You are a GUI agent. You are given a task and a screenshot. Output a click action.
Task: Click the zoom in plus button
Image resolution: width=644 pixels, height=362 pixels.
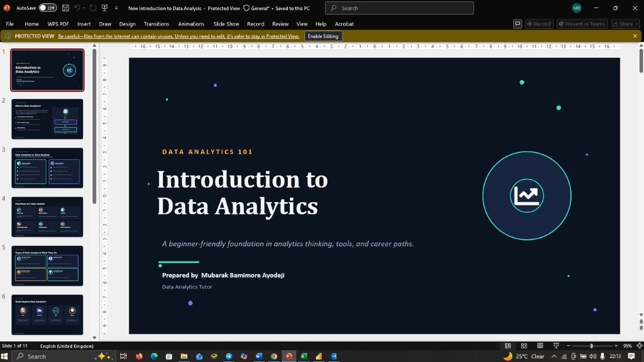click(x=616, y=346)
